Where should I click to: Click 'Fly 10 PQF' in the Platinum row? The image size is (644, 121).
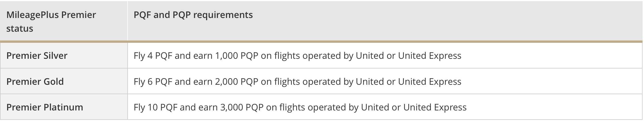[156, 107]
